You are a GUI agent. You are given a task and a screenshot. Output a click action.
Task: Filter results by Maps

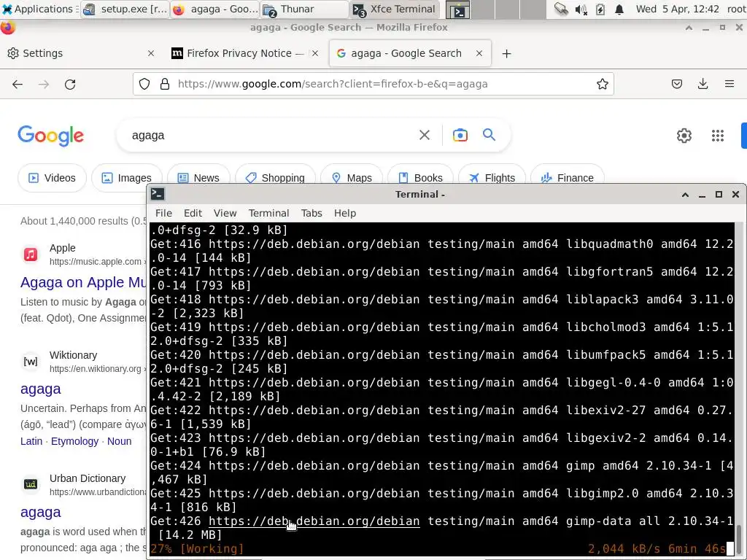coord(352,178)
